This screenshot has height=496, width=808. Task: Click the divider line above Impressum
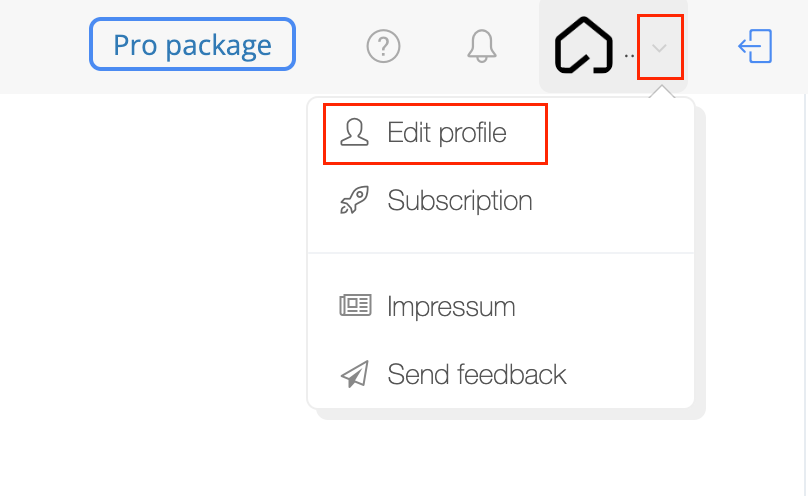[x=501, y=253]
